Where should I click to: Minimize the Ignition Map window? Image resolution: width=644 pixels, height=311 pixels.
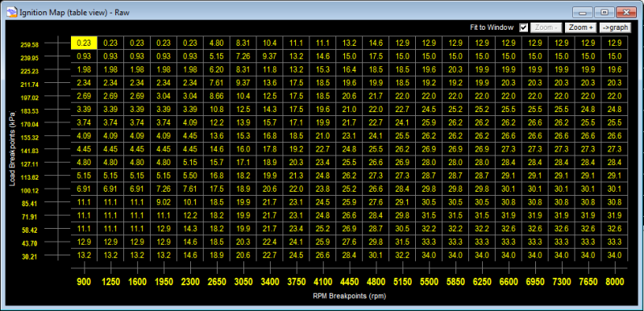point(582,12)
